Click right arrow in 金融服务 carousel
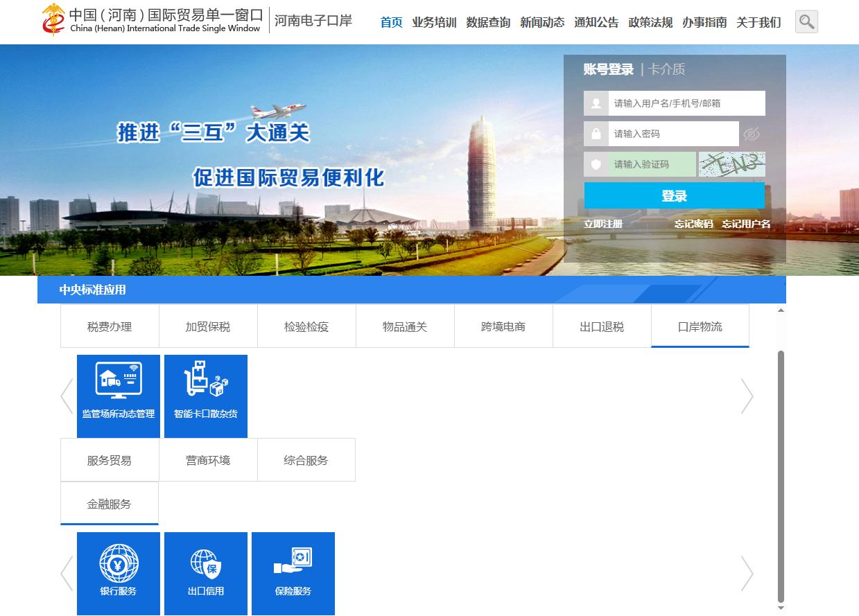This screenshot has width=859, height=616. [747, 573]
